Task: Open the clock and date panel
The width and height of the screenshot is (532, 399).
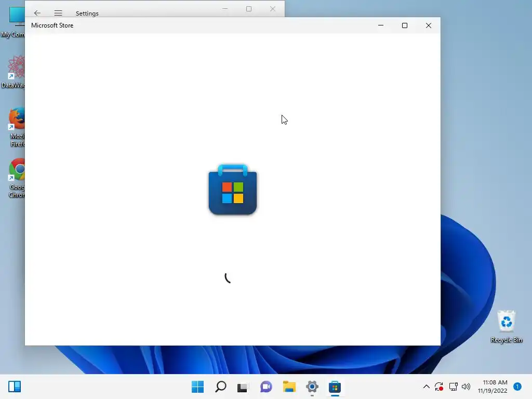Action: [493, 387]
